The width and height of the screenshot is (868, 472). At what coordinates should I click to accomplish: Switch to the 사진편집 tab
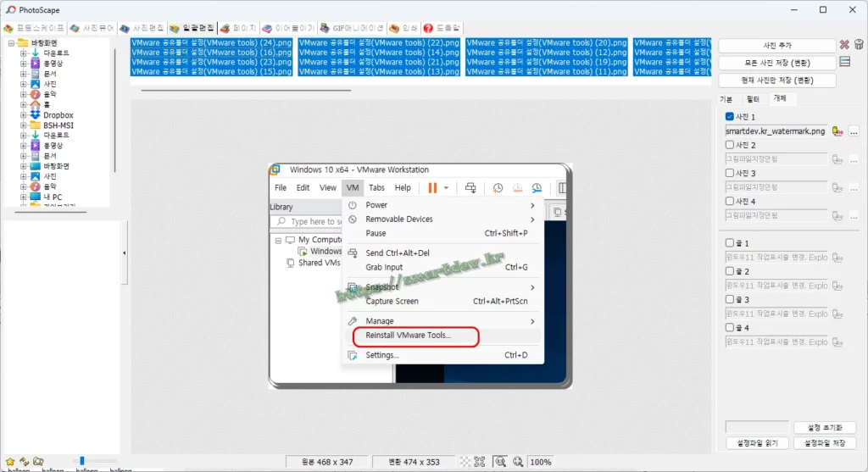coord(142,28)
